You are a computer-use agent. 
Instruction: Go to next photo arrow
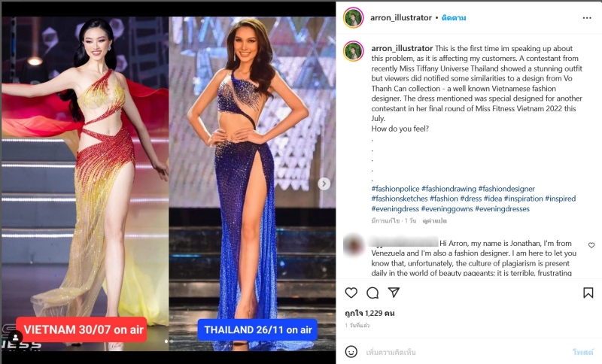tap(324, 184)
